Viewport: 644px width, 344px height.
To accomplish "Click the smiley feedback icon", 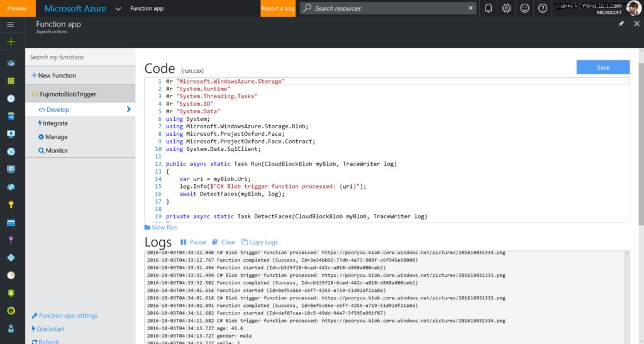I will 525,8.
